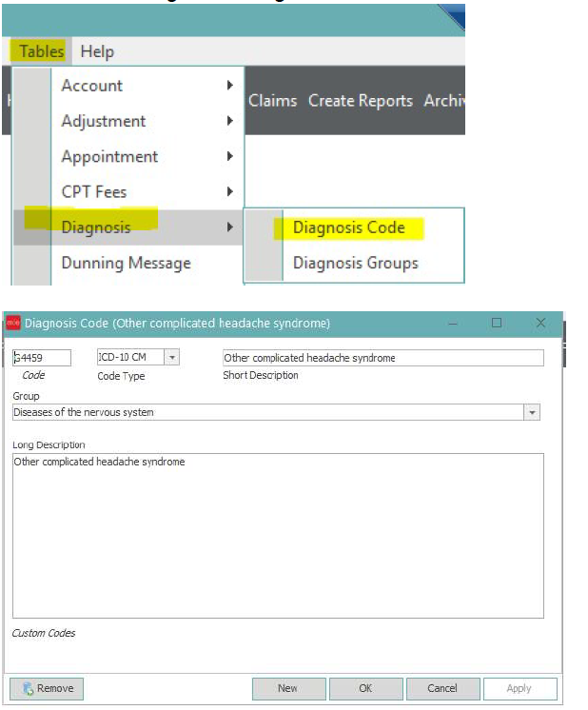This screenshot has width=588, height=710.
Task: Click the Create Reports toolbar item
Action: pyautogui.click(x=360, y=100)
